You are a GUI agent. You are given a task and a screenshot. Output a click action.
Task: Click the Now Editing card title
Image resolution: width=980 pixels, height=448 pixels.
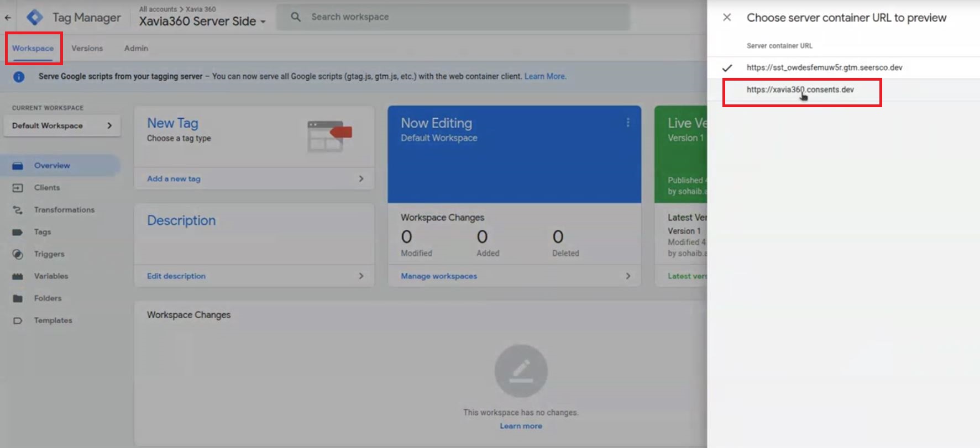click(436, 123)
